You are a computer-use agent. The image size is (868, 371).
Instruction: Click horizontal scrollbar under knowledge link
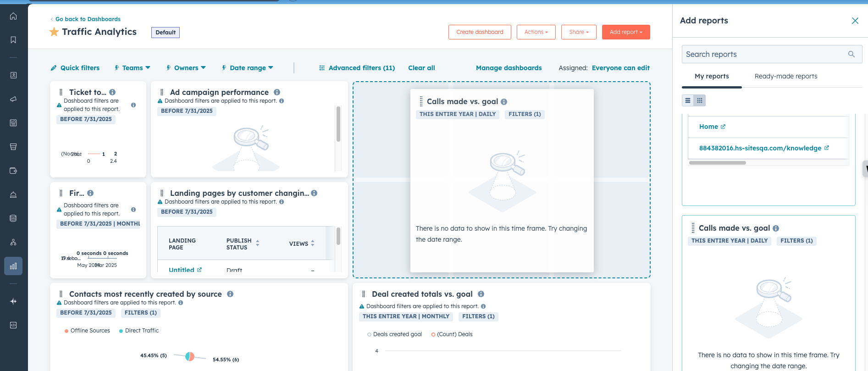pos(717,163)
